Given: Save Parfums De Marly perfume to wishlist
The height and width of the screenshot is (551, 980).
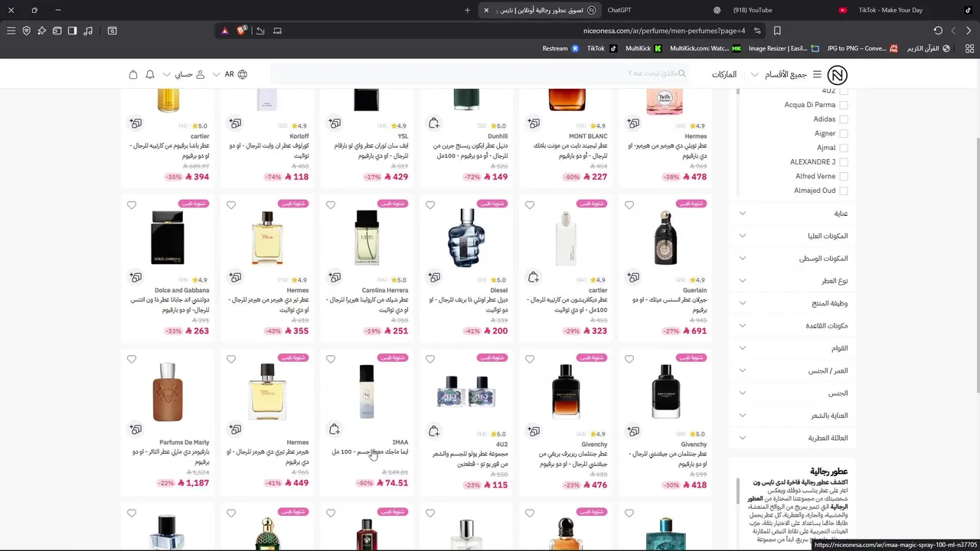Looking at the screenshot, I should (132, 359).
